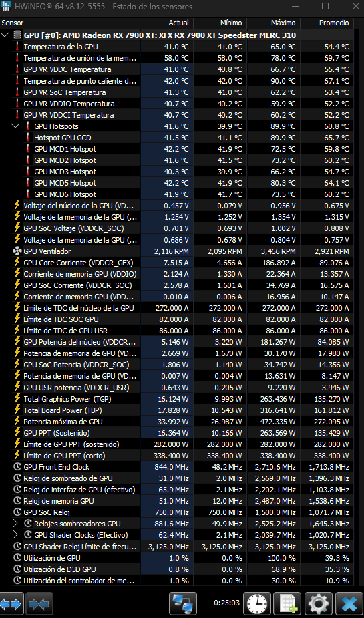This screenshot has height=618, width=364.
Task: Open sensor settings gear icon
Action: click(x=318, y=603)
